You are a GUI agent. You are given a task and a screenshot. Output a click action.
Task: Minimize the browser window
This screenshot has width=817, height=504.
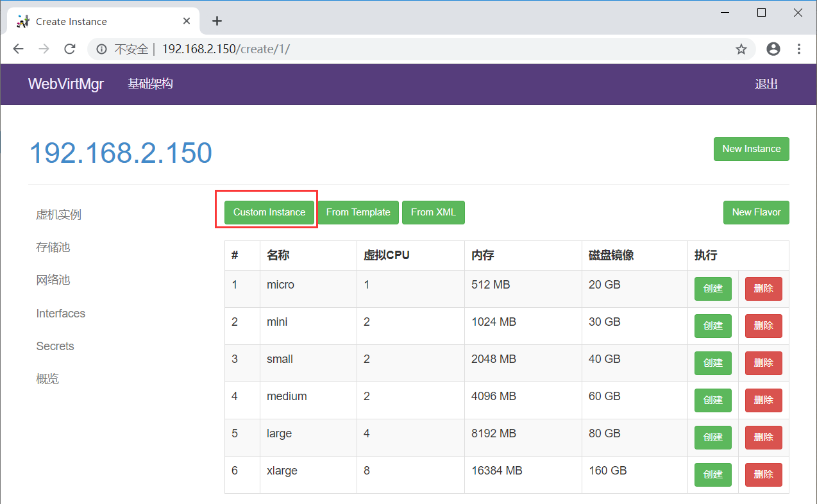pyautogui.click(x=725, y=12)
